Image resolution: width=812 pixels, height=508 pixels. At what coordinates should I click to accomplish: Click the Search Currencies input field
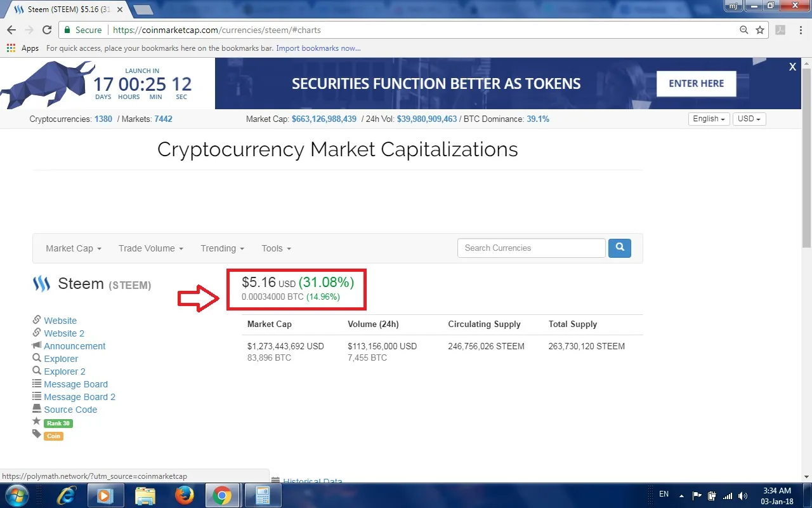(x=532, y=248)
